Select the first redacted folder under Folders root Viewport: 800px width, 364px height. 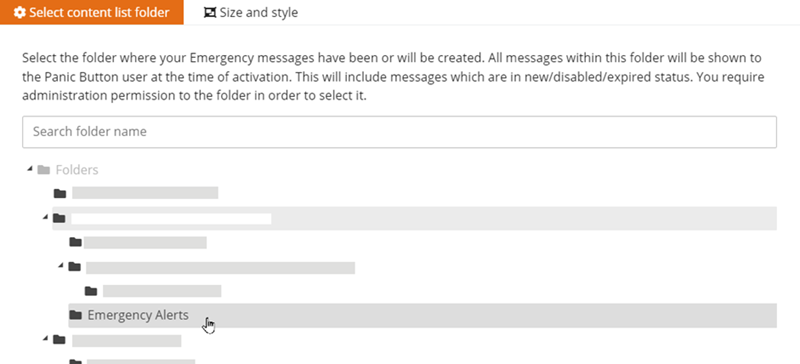[x=145, y=192]
